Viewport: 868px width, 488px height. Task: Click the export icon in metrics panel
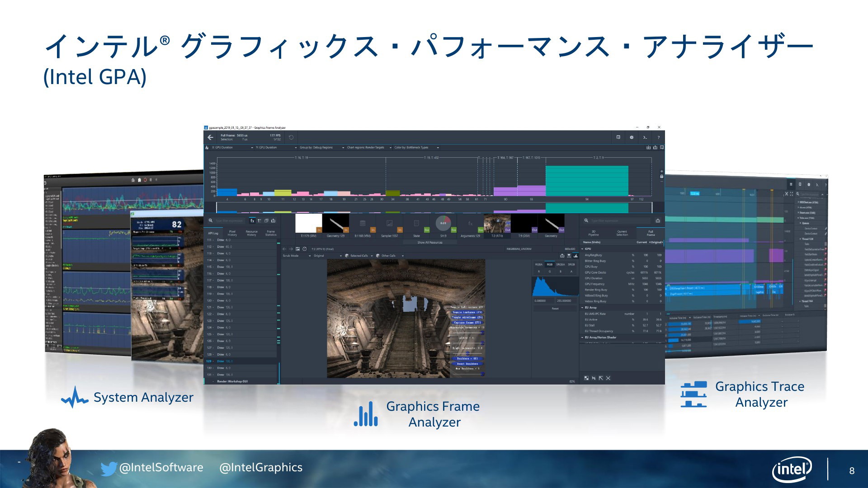pyautogui.click(x=658, y=221)
